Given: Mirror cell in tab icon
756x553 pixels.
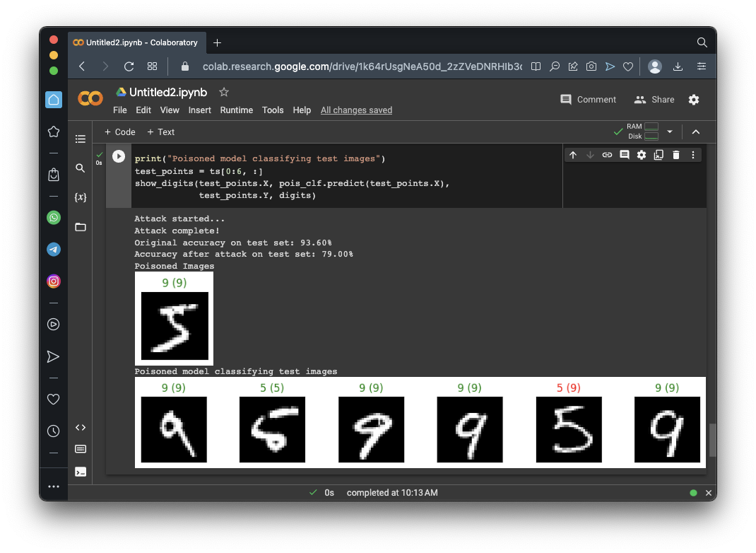Looking at the screenshot, I should pyautogui.click(x=658, y=155).
